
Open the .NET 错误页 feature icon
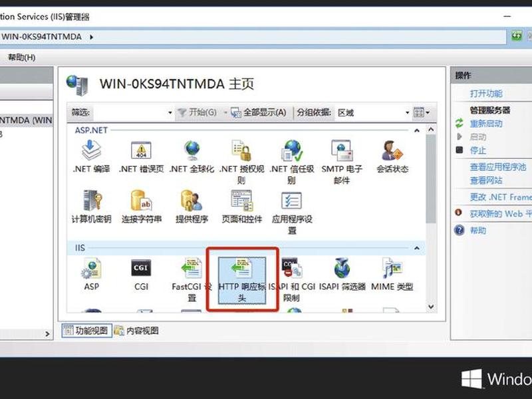(141, 157)
